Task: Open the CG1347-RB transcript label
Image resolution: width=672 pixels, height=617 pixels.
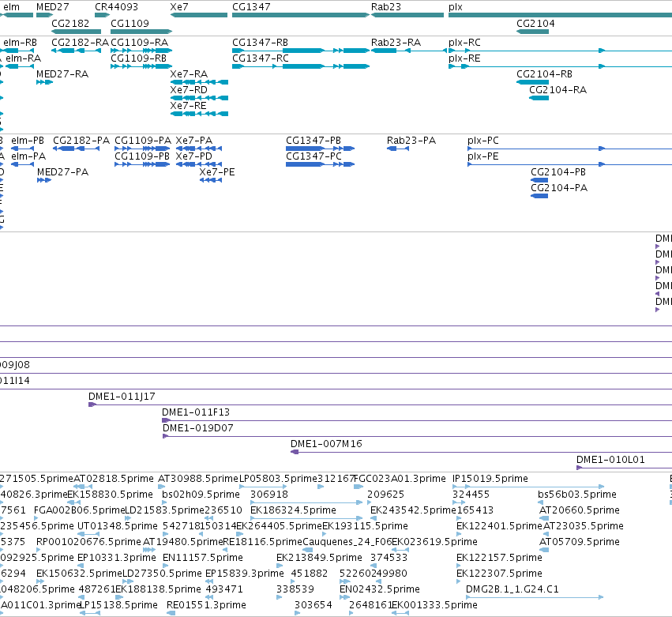Action: (x=260, y=43)
